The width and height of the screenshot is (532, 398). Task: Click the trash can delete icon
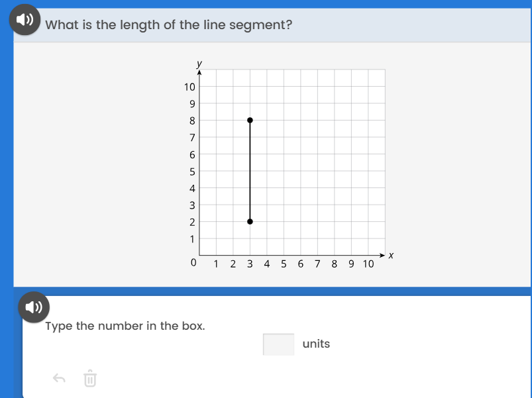point(90,379)
